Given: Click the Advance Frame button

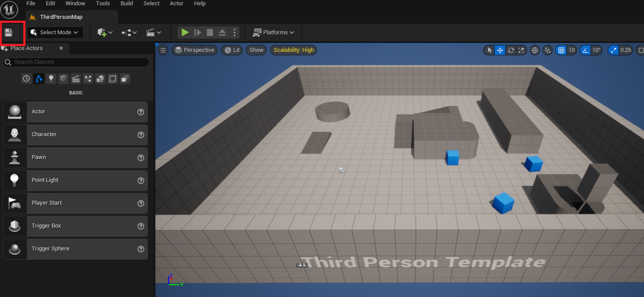Looking at the screenshot, I should coord(198,33).
